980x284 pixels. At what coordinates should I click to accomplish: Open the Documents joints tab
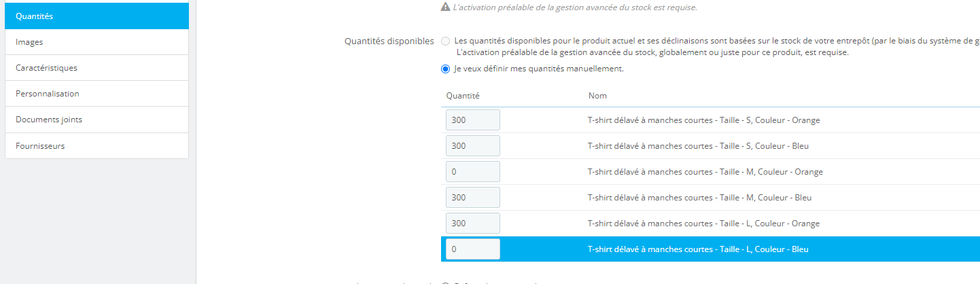(97, 120)
